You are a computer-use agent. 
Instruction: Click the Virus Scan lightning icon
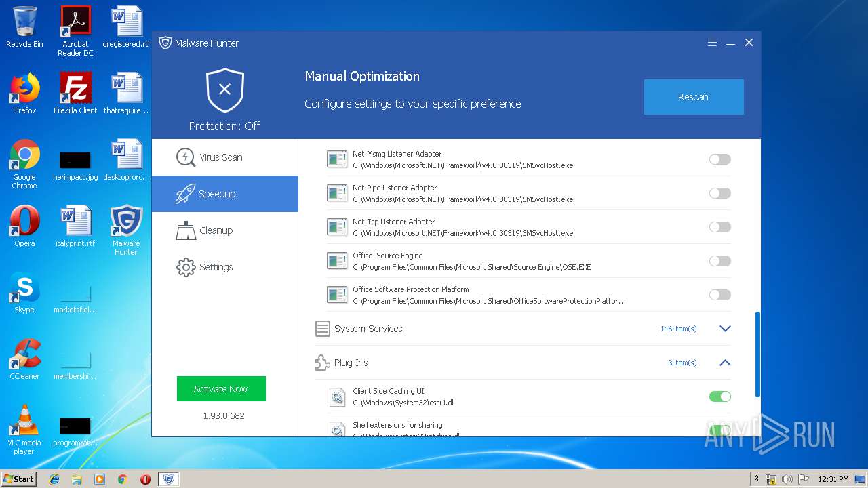click(185, 157)
